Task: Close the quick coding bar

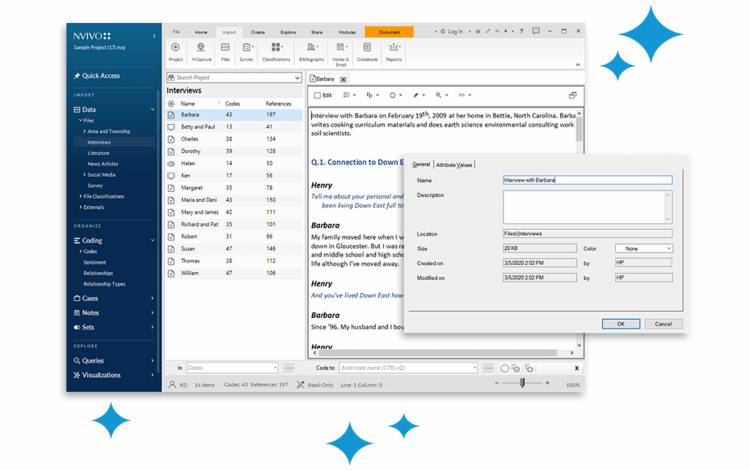Action: 576,368
